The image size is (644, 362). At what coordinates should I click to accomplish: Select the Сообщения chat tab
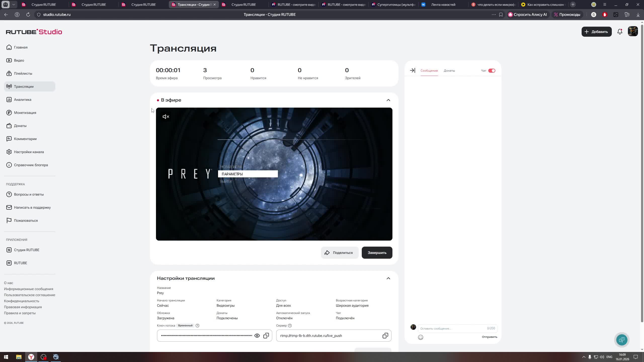click(x=429, y=71)
